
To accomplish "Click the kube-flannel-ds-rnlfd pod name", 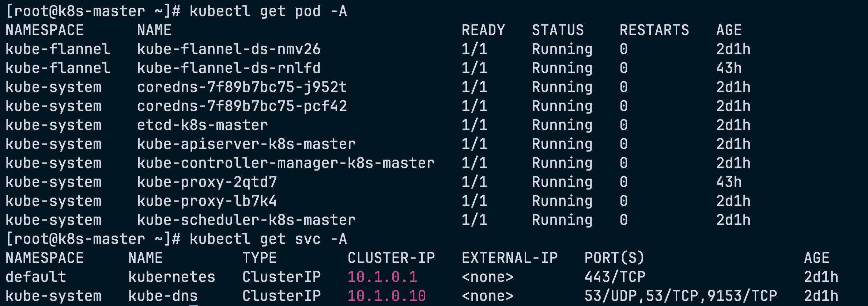I will click(x=229, y=68).
